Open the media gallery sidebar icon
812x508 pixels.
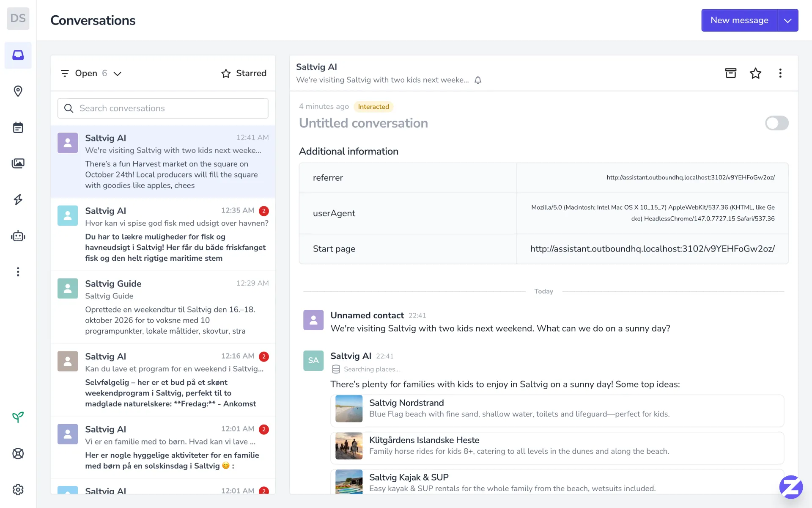click(18, 163)
